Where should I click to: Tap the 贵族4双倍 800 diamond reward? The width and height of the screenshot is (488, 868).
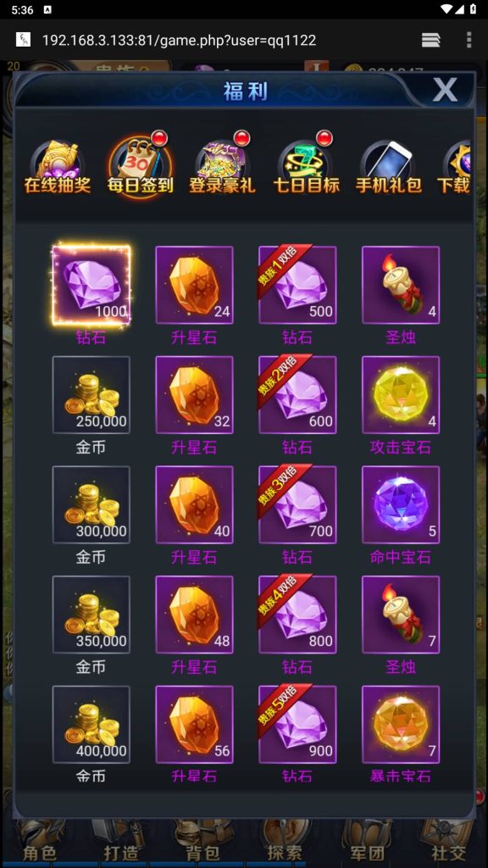(297, 615)
